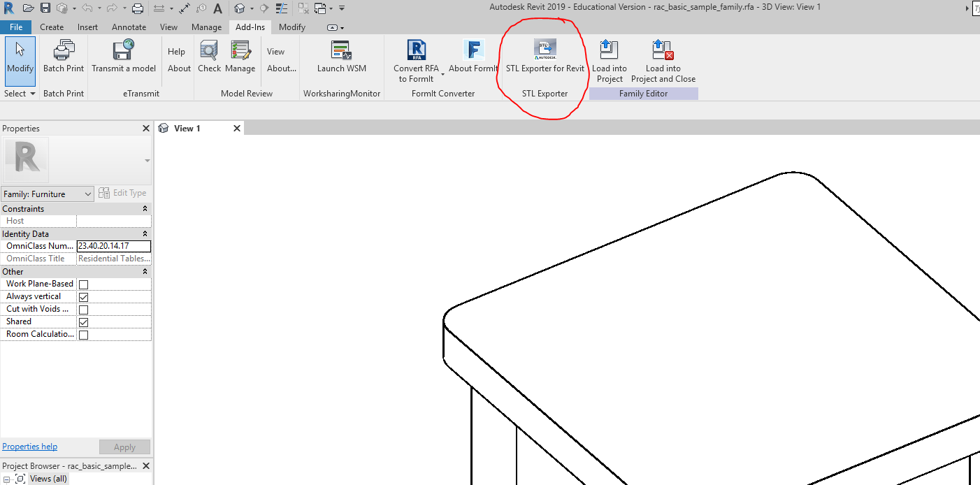This screenshot has width=980, height=485.
Task: Expand Views (all) in Project Browser
Action: click(6, 479)
